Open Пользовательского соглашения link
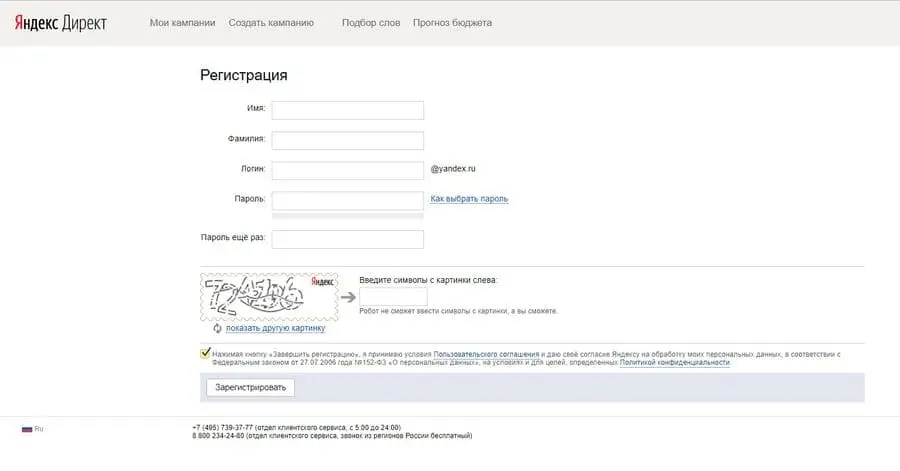Screen dimensions: 900x471 coord(486,355)
